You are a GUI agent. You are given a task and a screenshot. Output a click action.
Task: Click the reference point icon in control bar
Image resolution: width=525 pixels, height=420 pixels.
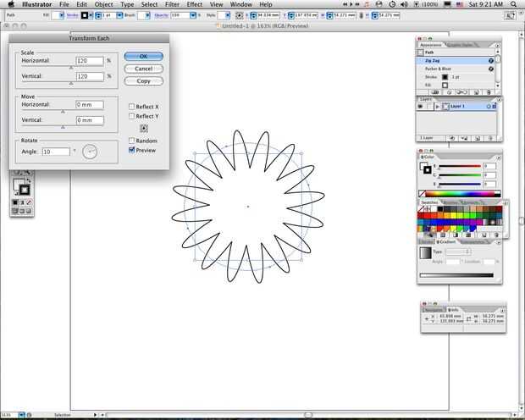tap(239, 15)
